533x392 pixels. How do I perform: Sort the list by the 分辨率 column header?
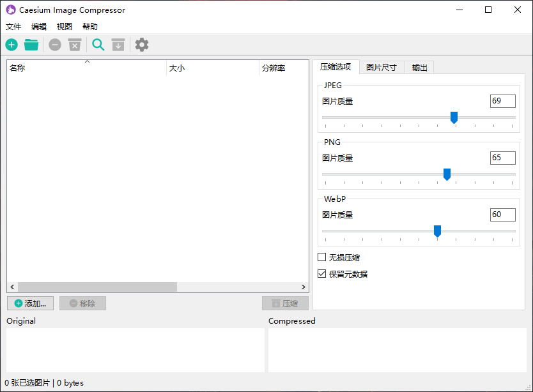coord(284,68)
